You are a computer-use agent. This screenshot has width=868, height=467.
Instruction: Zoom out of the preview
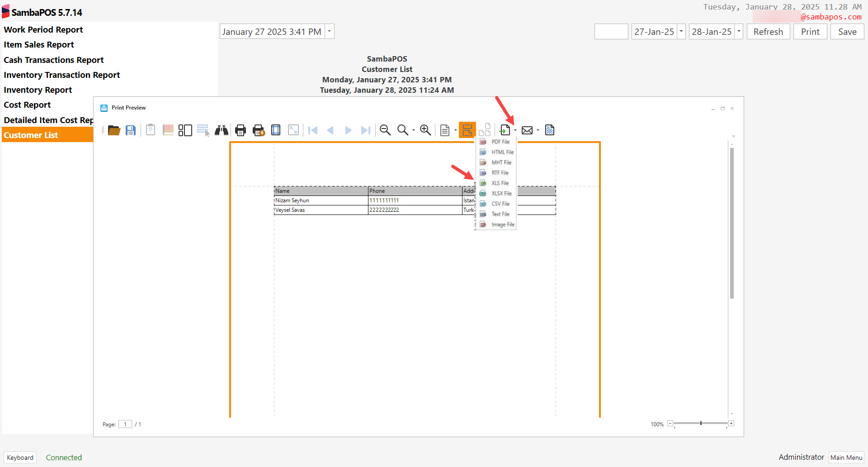click(385, 130)
